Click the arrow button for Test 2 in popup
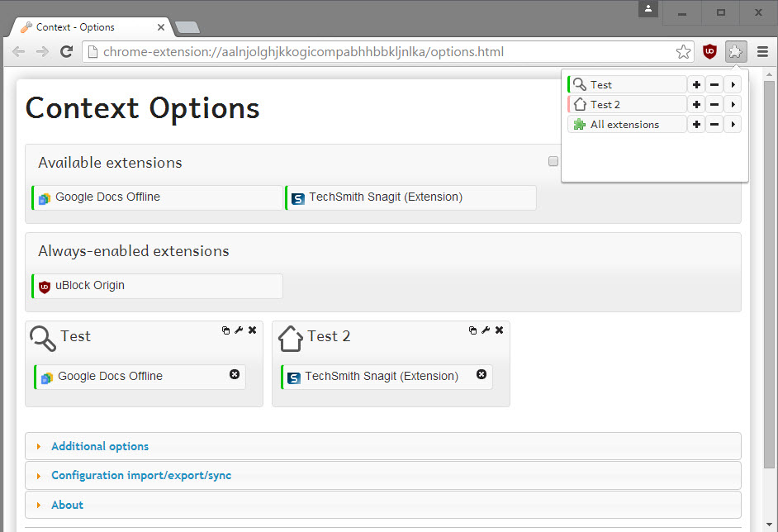Viewport: 778px width, 532px height. [x=733, y=105]
